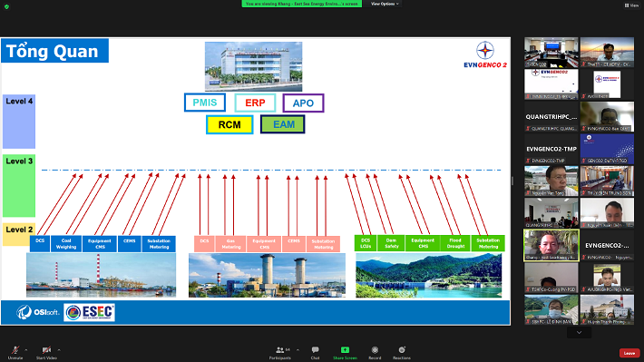Click the blue Substation Metering box
Screen dimensions: 644x362
(x=159, y=244)
